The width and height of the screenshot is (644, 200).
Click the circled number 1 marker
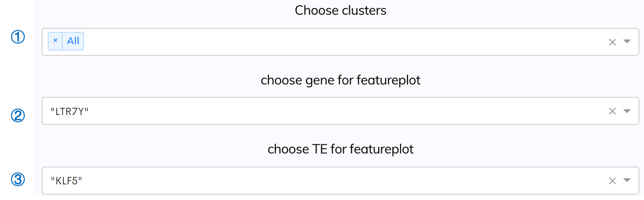tap(18, 37)
